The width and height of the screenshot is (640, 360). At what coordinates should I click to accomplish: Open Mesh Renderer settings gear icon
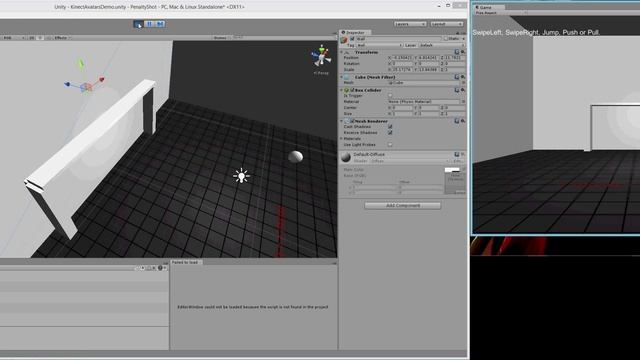(x=463, y=121)
